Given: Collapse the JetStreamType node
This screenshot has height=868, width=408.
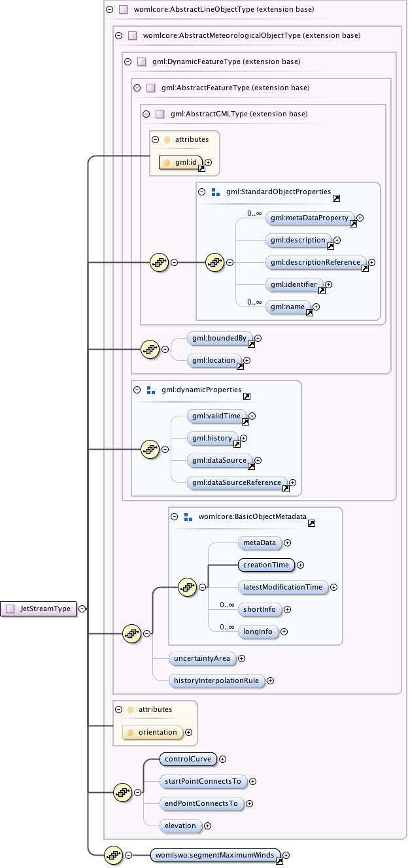Looking at the screenshot, I should click(82, 609).
